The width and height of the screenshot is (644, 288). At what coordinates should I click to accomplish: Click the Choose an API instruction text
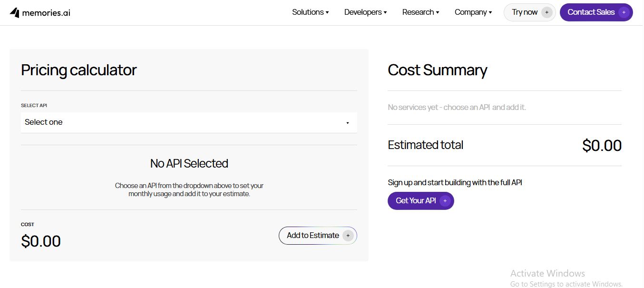point(189,190)
